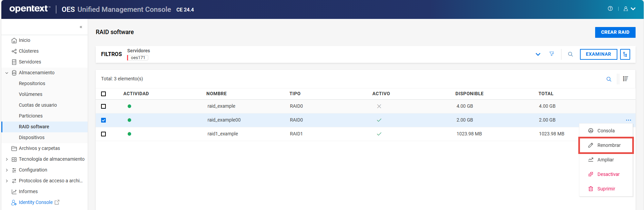Toggle the select-all header checkbox

103,94
